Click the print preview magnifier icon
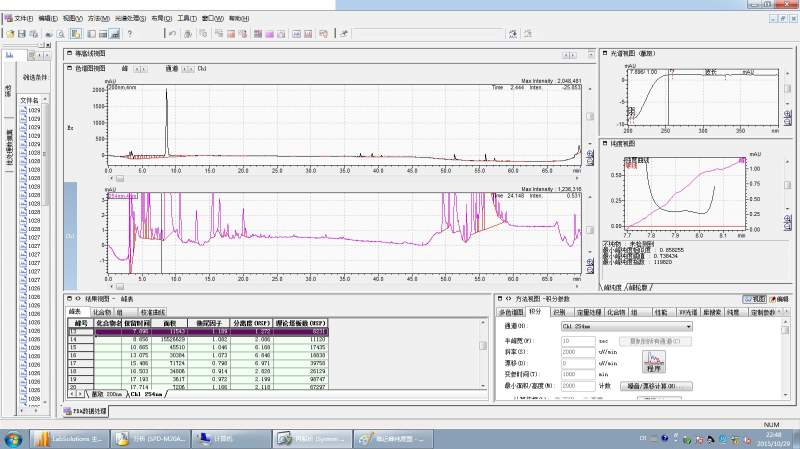 click(x=61, y=33)
